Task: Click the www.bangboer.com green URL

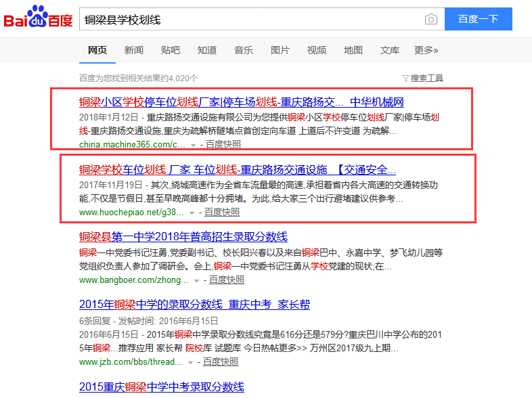Action: [x=134, y=280]
